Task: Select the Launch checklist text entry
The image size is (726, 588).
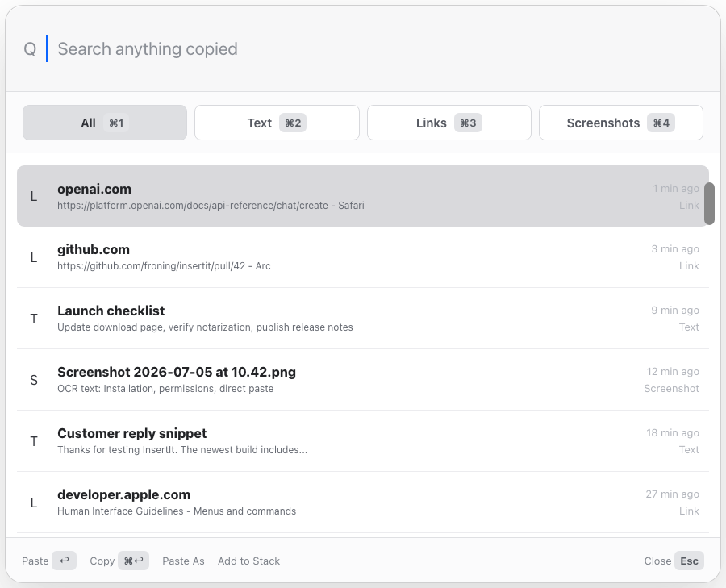Action: [363, 319]
